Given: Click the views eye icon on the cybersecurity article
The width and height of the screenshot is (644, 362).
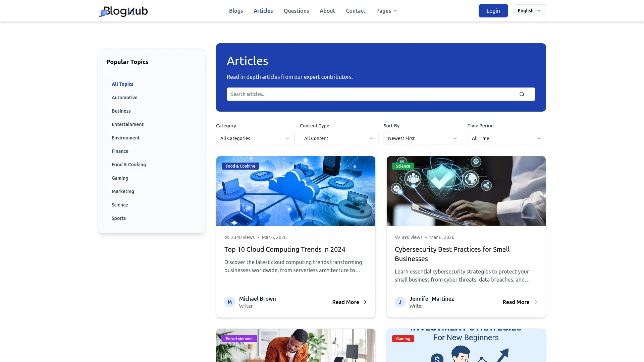Looking at the screenshot, I should point(397,237).
